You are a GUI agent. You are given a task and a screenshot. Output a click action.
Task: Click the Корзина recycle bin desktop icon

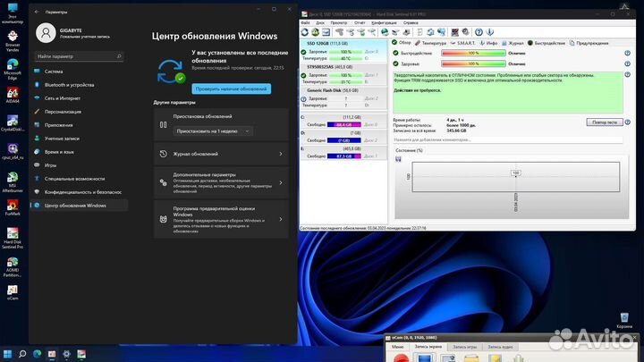coord(624,321)
